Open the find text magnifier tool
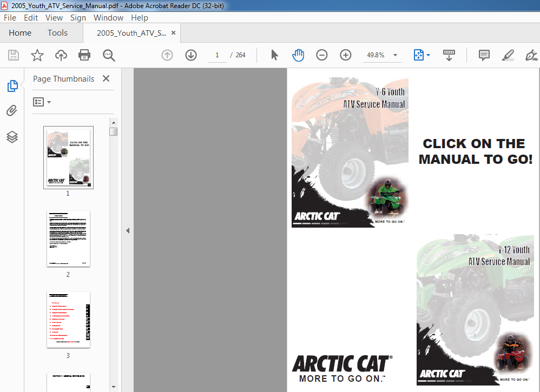Screen dimensions: 540x392 (x=109, y=55)
